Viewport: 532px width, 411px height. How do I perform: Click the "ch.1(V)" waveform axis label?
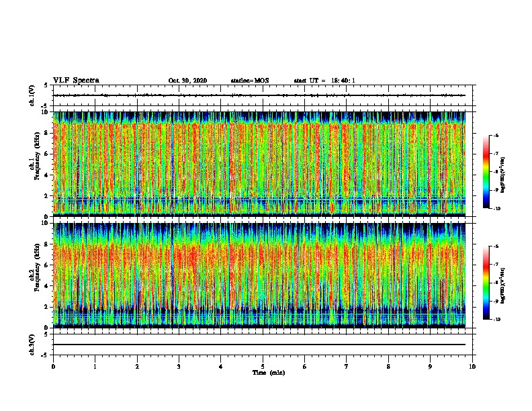[x=32, y=95]
